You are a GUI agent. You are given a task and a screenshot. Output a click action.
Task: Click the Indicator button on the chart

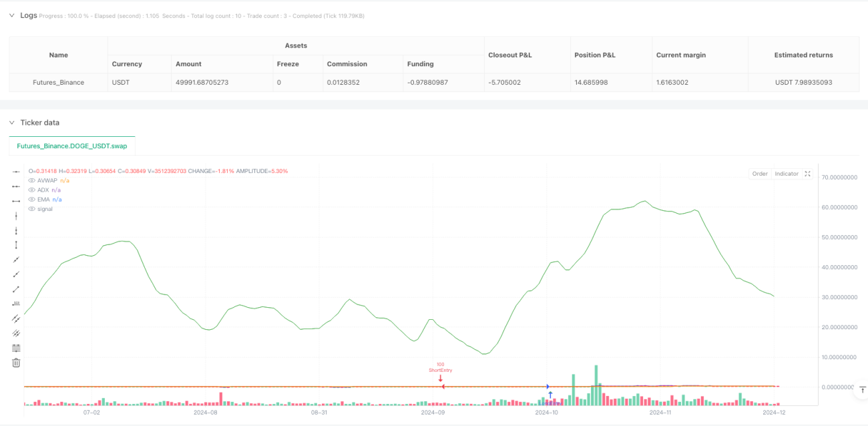[787, 174]
